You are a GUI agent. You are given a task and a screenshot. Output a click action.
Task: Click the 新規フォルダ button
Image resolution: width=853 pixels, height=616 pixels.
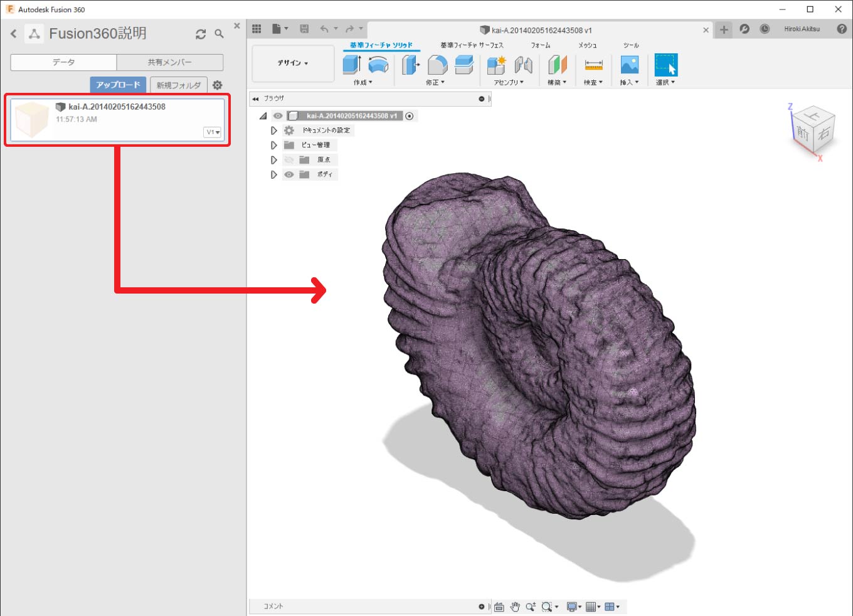click(x=179, y=85)
